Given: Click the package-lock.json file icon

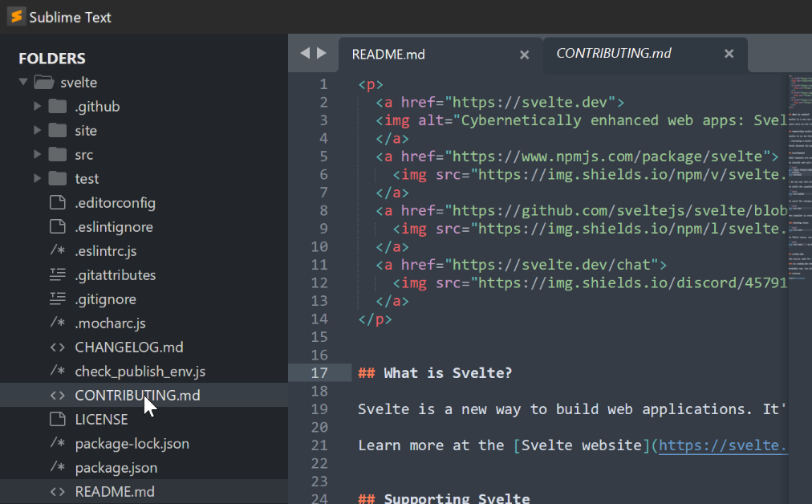Looking at the screenshot, I should click(x=58, y=443).
